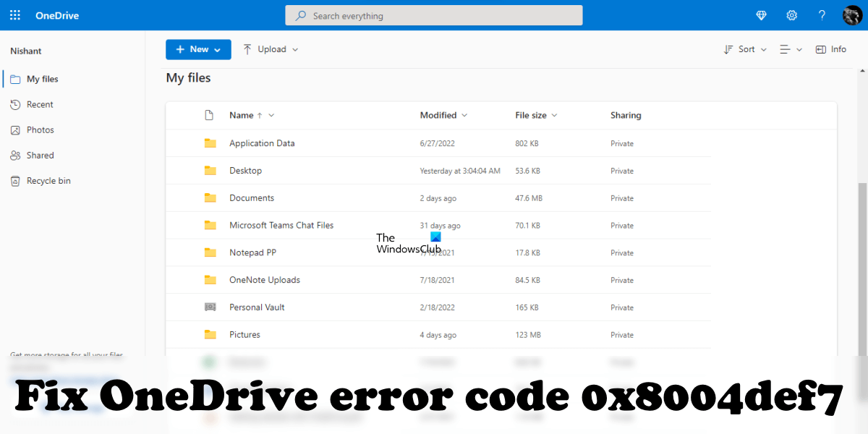Open the account profile picture
Image resolution: width=868 pixels, height=434 pixels.
[852, 15]
